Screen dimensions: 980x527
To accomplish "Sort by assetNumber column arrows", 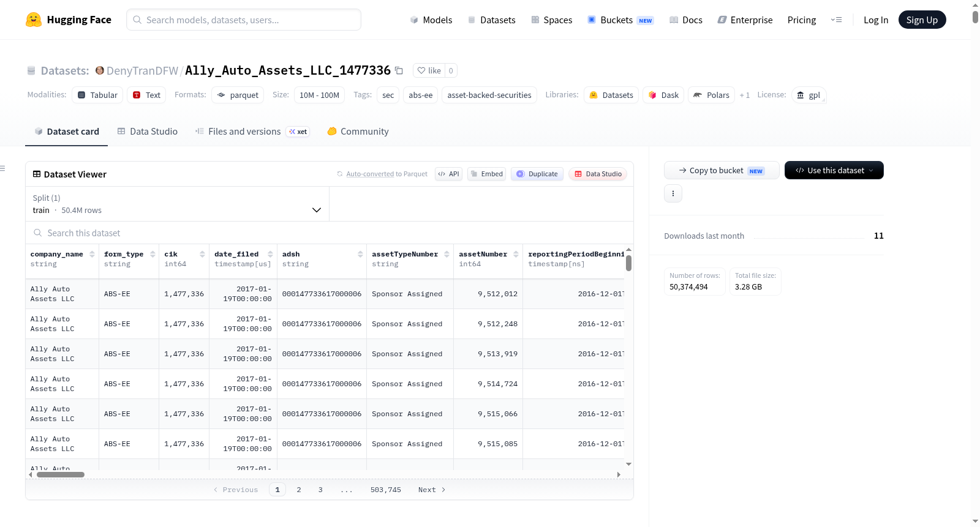I will click(516, 254).
